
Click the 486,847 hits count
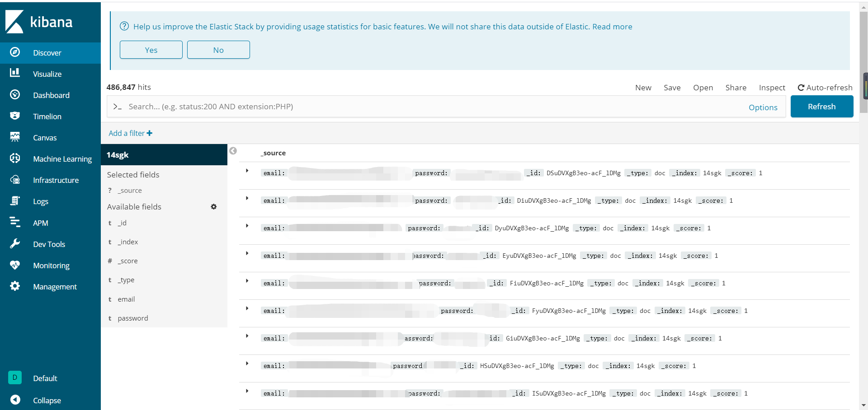click(128, 87)
